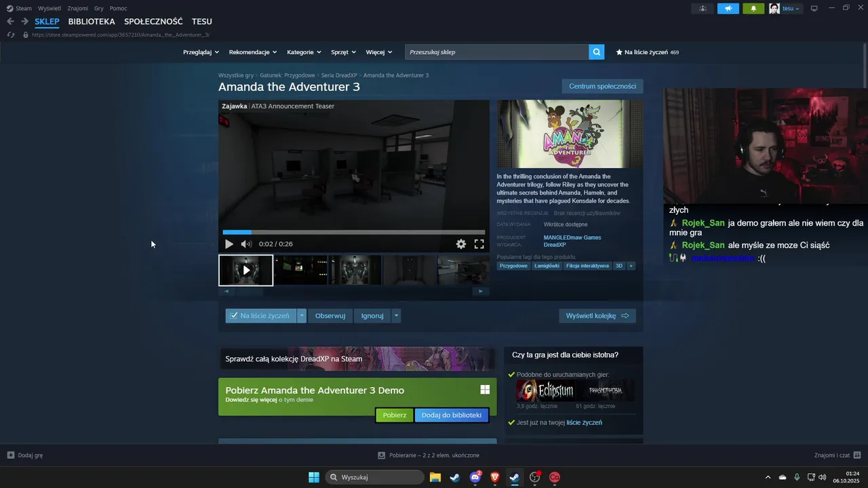The image size is (868, 488).
Task: Open File Explorer from the taskbar
Action: pos(435,477)
